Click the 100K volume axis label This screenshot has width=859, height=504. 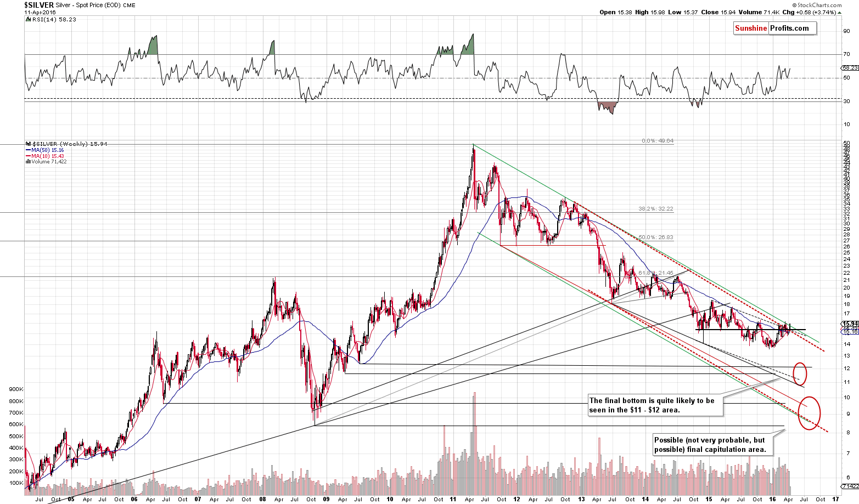pos(16,484)
